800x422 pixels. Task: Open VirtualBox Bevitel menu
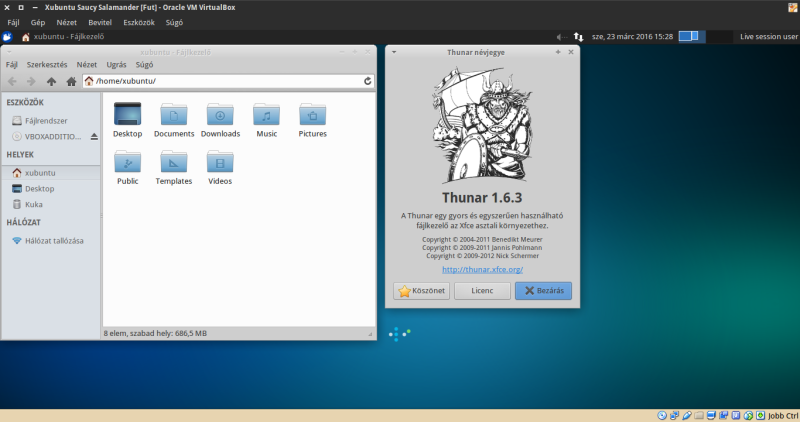(100, 22)
